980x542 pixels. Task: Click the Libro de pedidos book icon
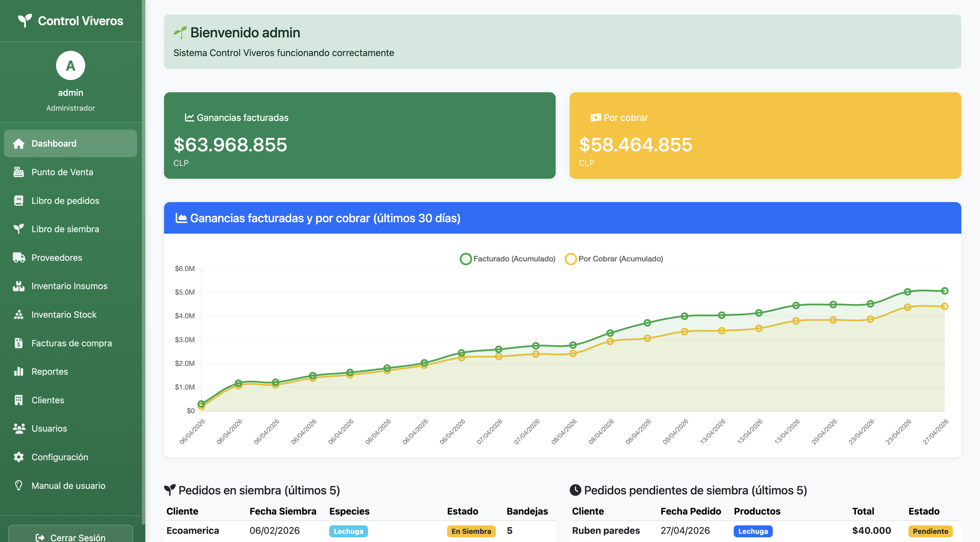tap(19, 201)
